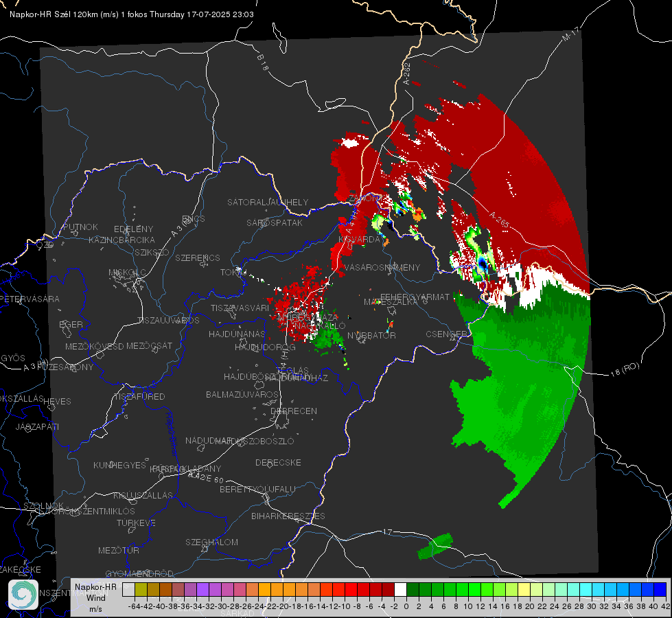This screenshot has height=618, width=672.
Task: Select the TOKAJ map label
Action: tap(233, 273)
